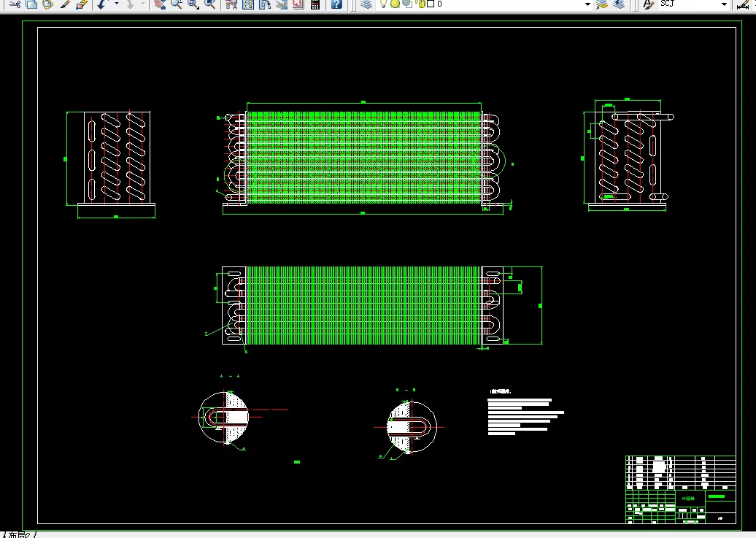756x538 pixels.
Task: Select the top view fin array
Action: (363, 305)
